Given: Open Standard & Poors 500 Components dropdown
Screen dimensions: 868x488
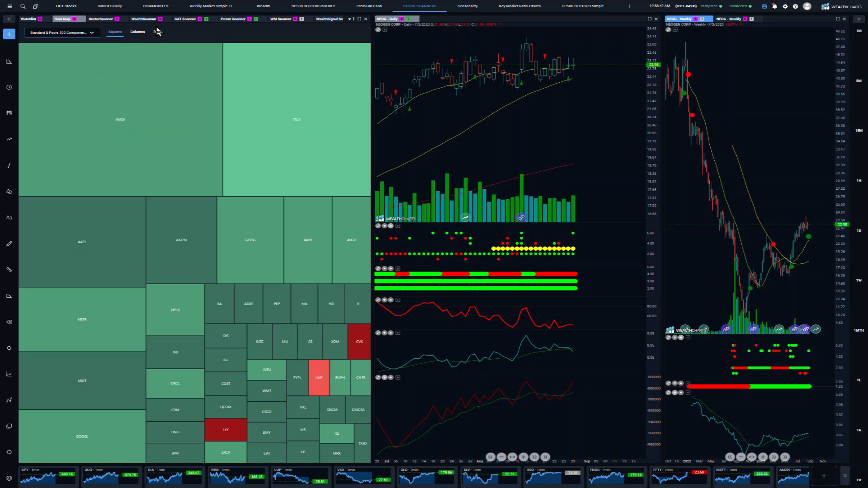Looking at the screenshot, I should (x=62, y=33).
